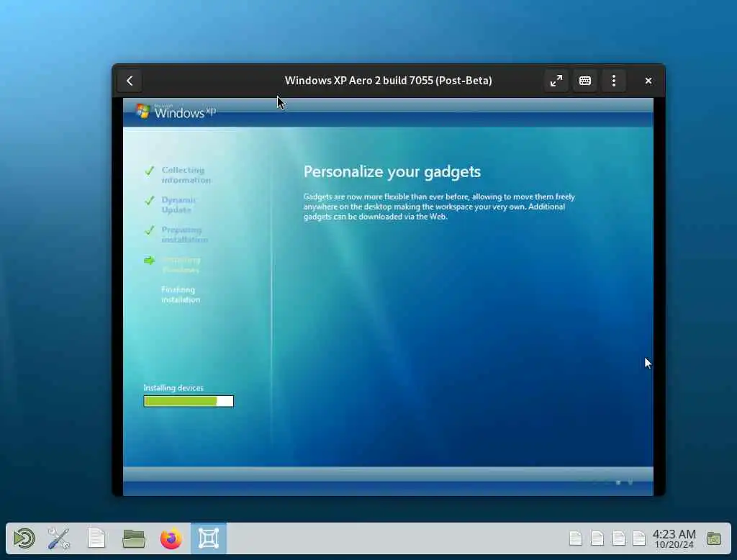Click the Preparing installation step text
Image resolution: width=737 pixels, height=560 pixels.
[x=184, y=235]
